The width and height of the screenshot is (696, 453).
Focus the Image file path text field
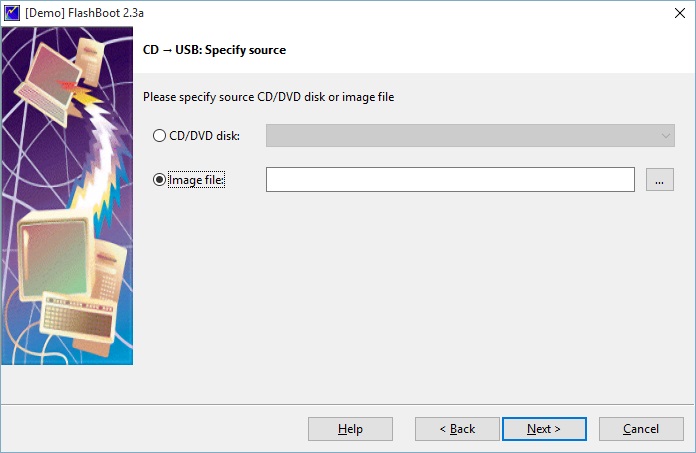[x=450, y=179]
